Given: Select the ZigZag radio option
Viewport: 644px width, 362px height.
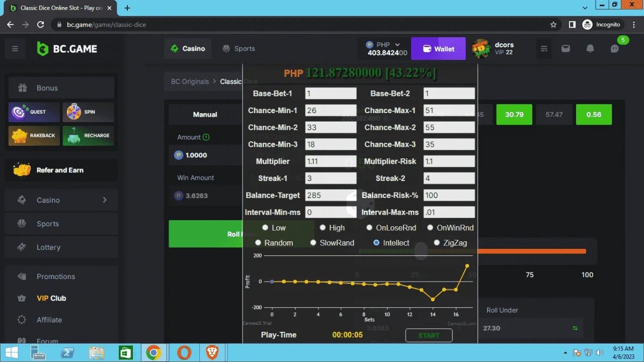Looking at the screenshot, I should click(437, 243).
